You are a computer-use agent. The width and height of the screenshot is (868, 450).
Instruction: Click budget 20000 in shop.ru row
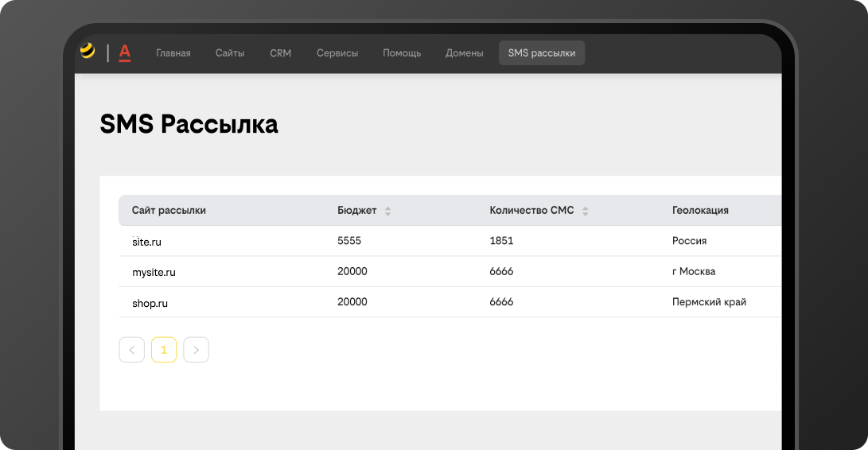click(352, 301)
